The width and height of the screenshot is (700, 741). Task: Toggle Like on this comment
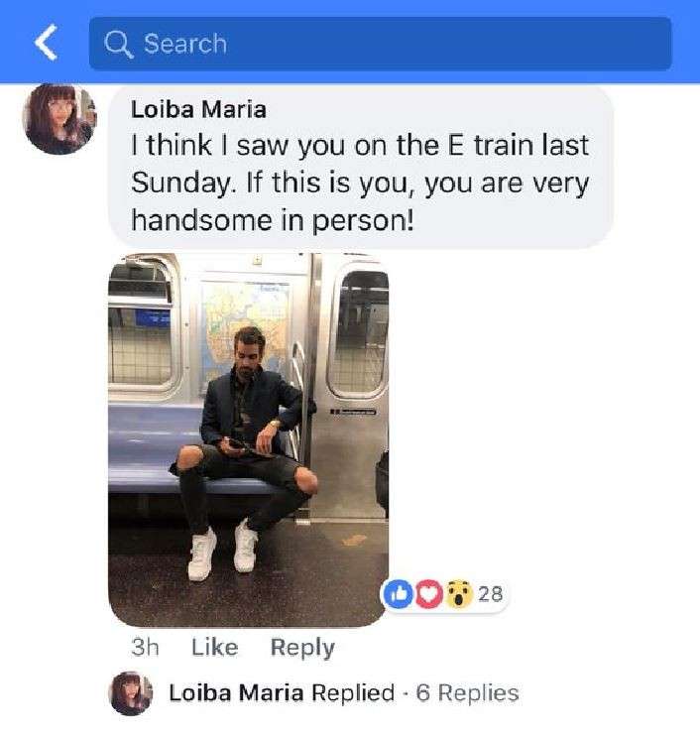[214, 648]
